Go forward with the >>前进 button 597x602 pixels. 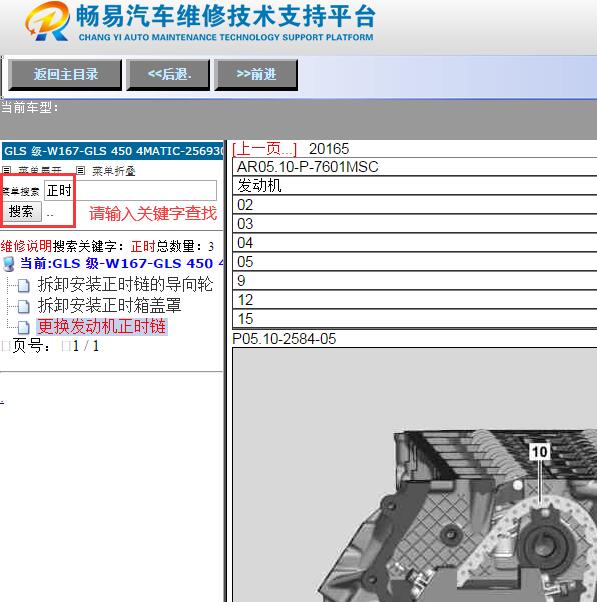pyautogui.click(x=256, y=74)
